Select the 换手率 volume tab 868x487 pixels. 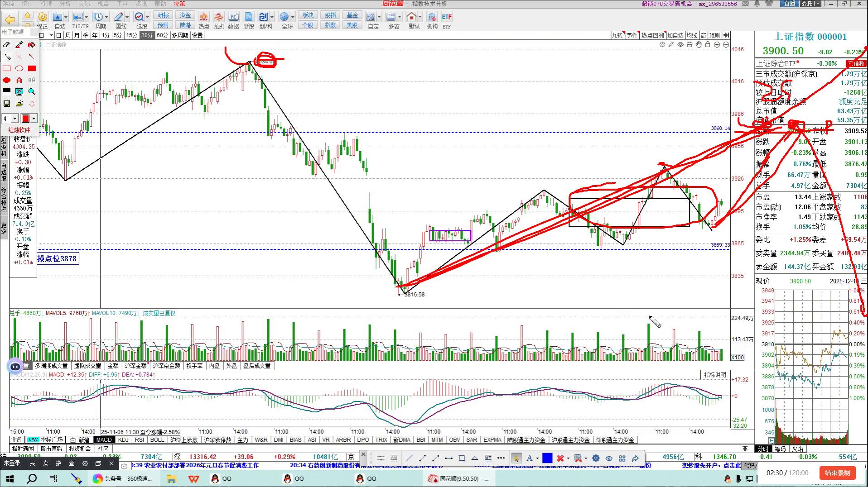point(194,366)
